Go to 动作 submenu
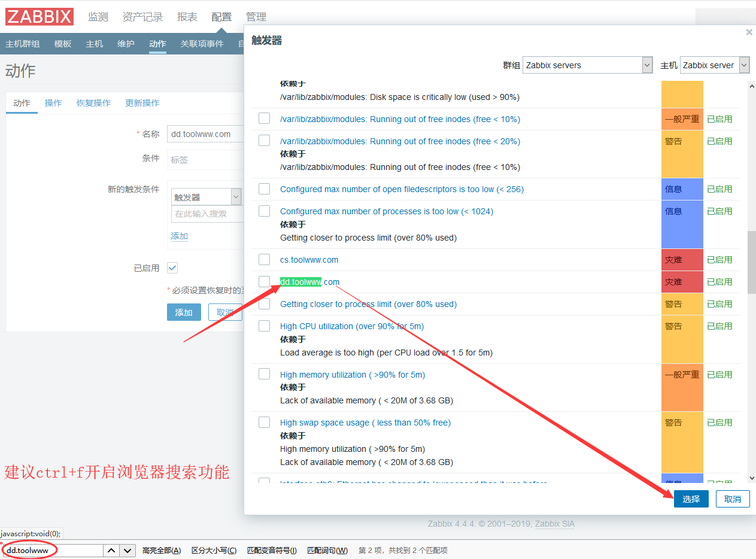 157,44
